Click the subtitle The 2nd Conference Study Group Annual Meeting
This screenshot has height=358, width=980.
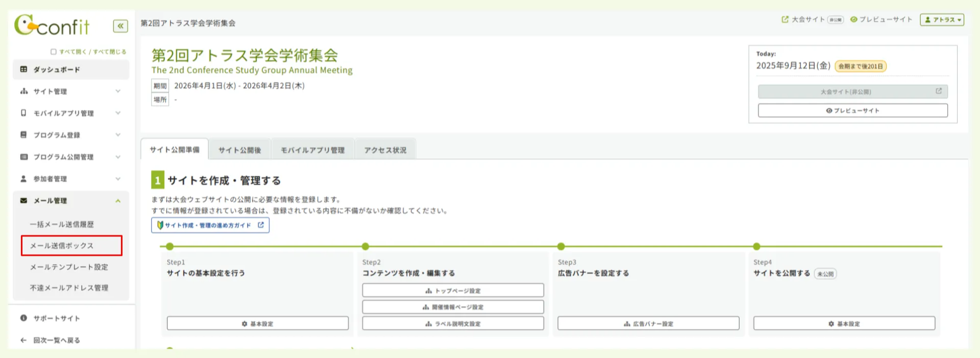click(252, 70)
